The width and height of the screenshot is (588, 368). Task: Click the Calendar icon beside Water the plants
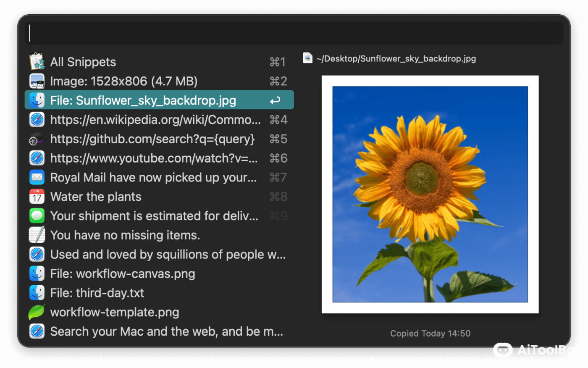(37, 197)
